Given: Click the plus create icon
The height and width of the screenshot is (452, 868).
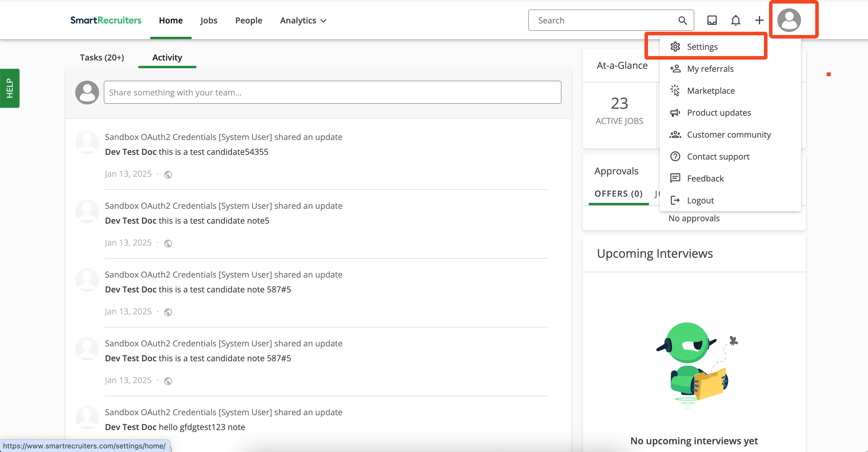Looking at the screenshot, I should (759, 20).
